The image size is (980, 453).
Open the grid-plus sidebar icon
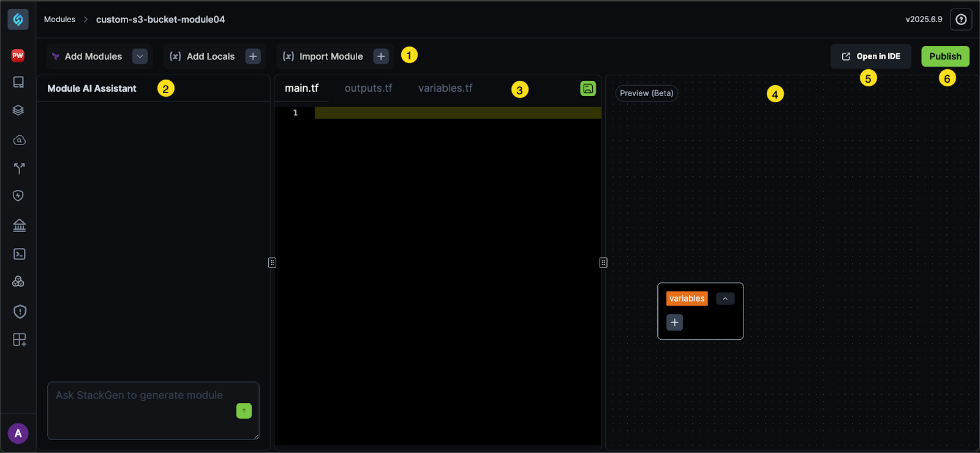(20, 340)
